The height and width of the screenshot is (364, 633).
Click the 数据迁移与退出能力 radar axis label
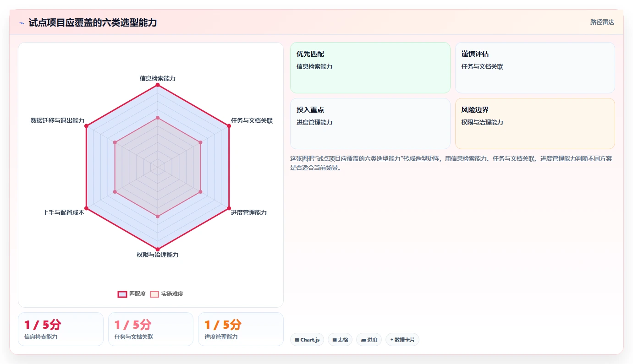[58, 120]
